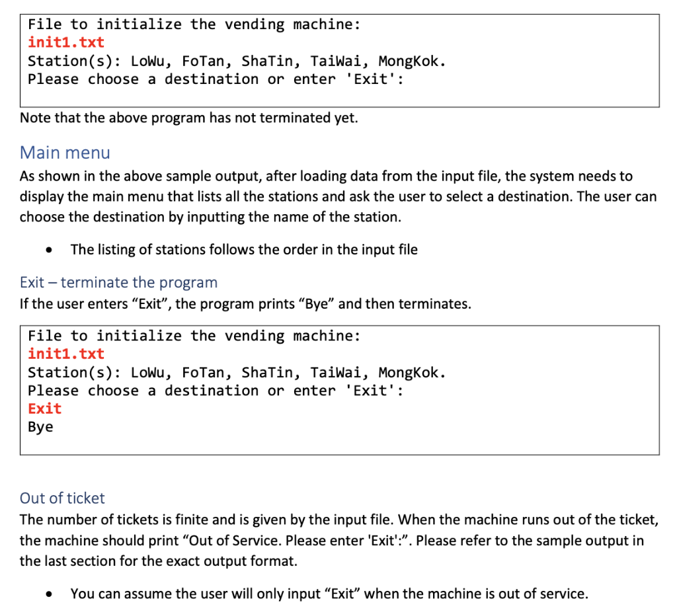Click the 'Main menu' heading

pos(65,153)
